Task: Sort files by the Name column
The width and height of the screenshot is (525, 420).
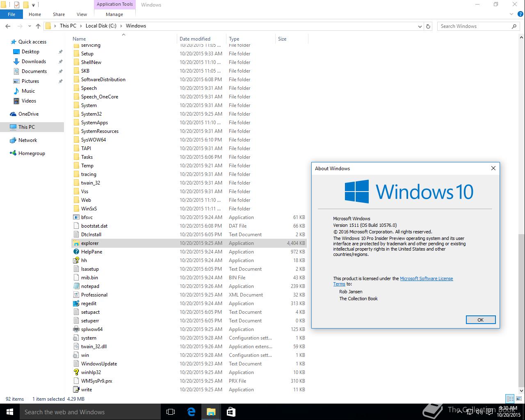Action: (x=124, y=39)
